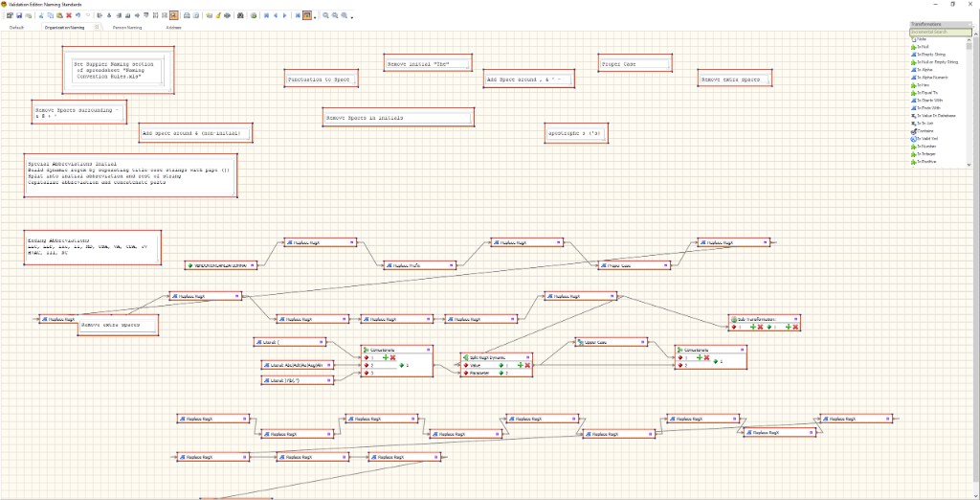This screenshot has height=500, width=980.
Task: Click the red X Delete icon in the toolbar
Action: tap(69, 15)
